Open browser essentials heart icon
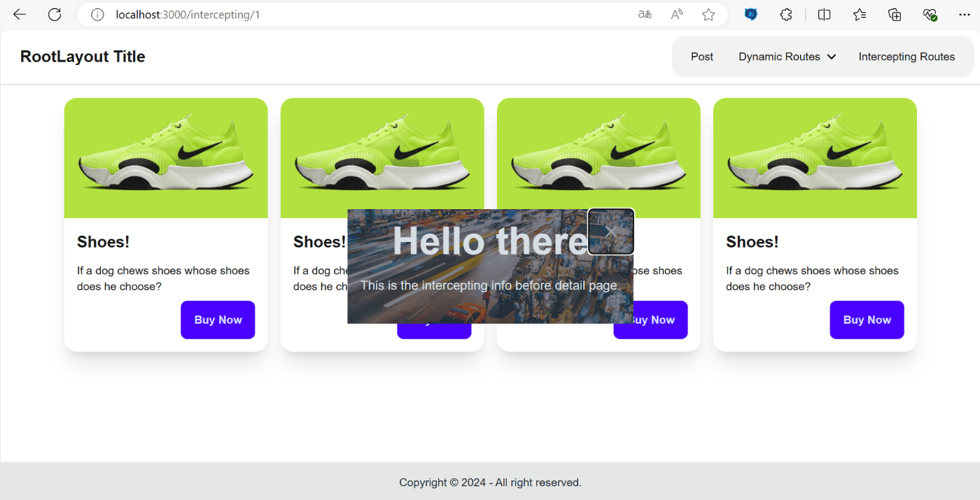Viewport: 980px width, 500px height. [930, 15]
